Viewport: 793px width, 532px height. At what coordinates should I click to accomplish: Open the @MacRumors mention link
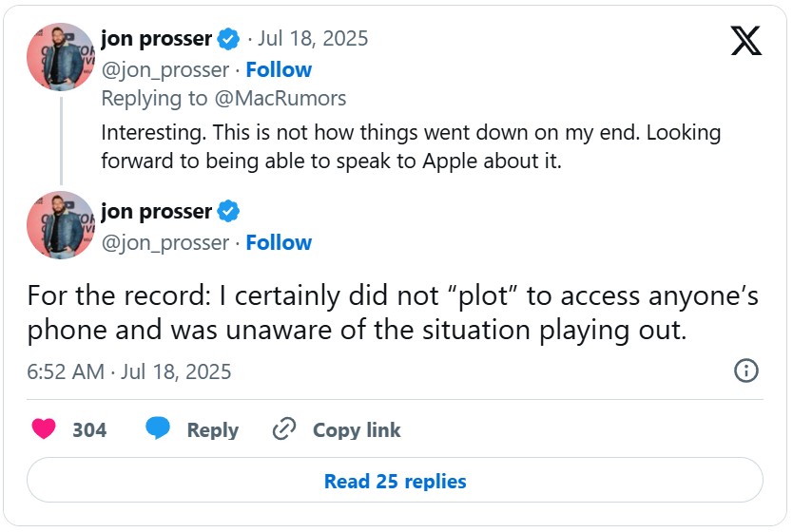coord(291,98)
